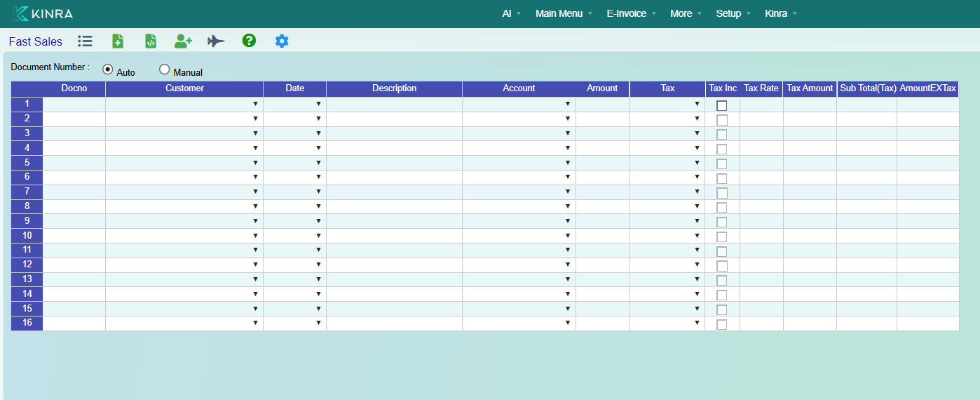Click the Customer column header
This screenshot has height=400, width=980.
[x=184, y=88]
